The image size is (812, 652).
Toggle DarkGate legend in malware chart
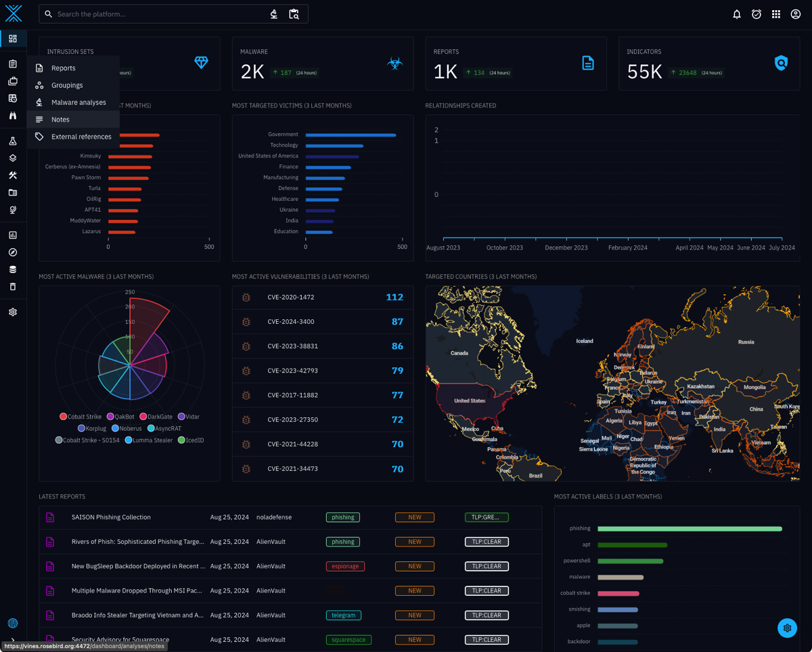tap(156, 417)
